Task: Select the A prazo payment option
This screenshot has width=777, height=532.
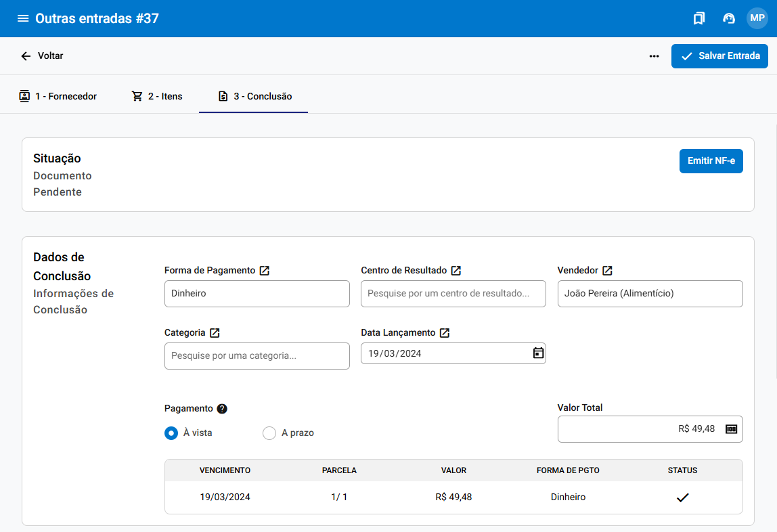Action: tap(269, 433)
